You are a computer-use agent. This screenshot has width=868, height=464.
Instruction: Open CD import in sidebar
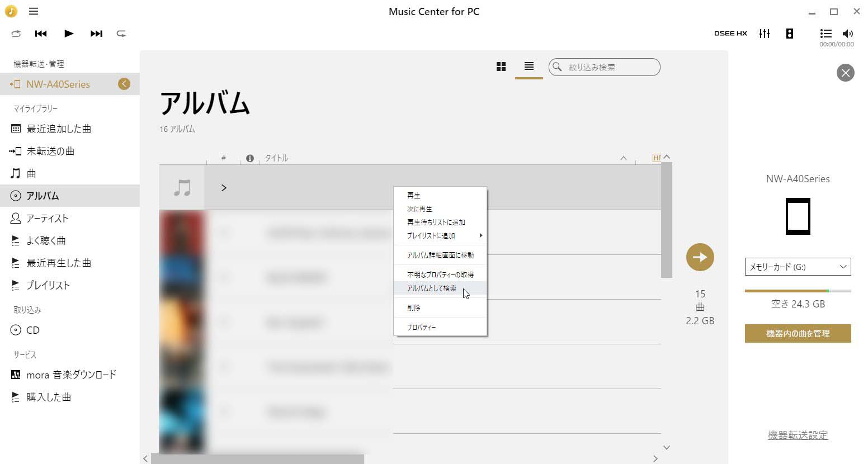[70, 330]
